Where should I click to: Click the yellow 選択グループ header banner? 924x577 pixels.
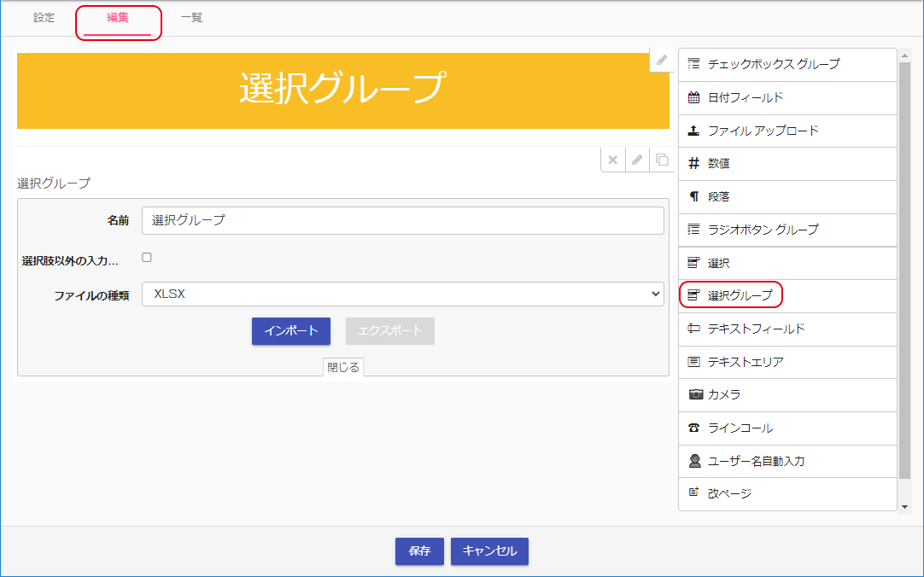(342, 90)
